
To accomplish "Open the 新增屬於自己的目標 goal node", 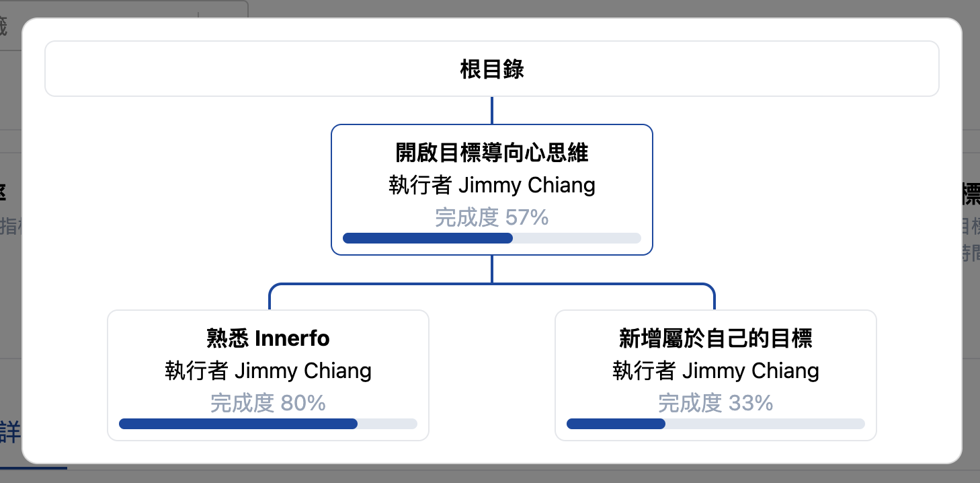I will point(716,375).
